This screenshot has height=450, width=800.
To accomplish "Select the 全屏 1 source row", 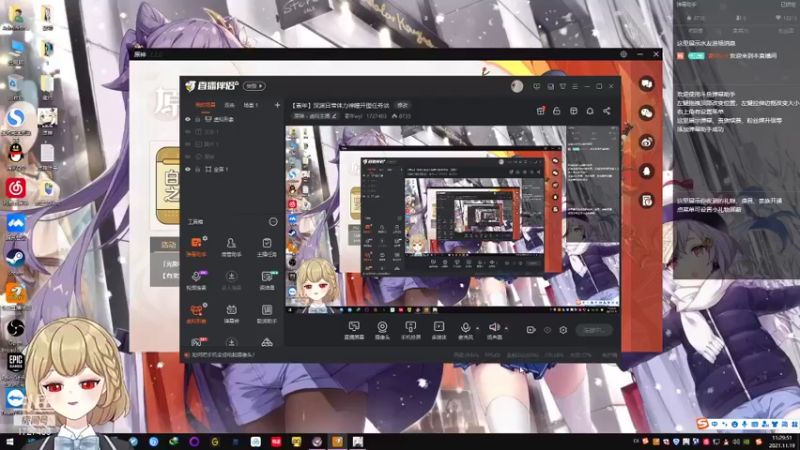I will [232, 169].
